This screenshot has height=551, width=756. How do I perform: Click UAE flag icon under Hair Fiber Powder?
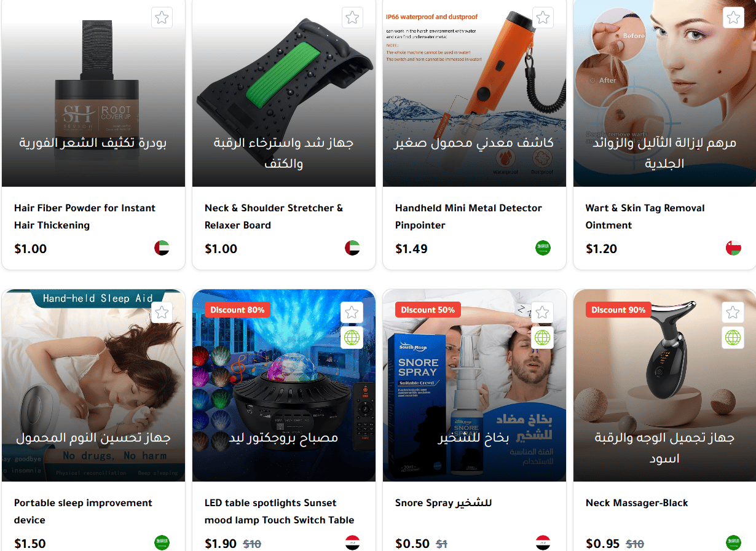pos(162,248)
